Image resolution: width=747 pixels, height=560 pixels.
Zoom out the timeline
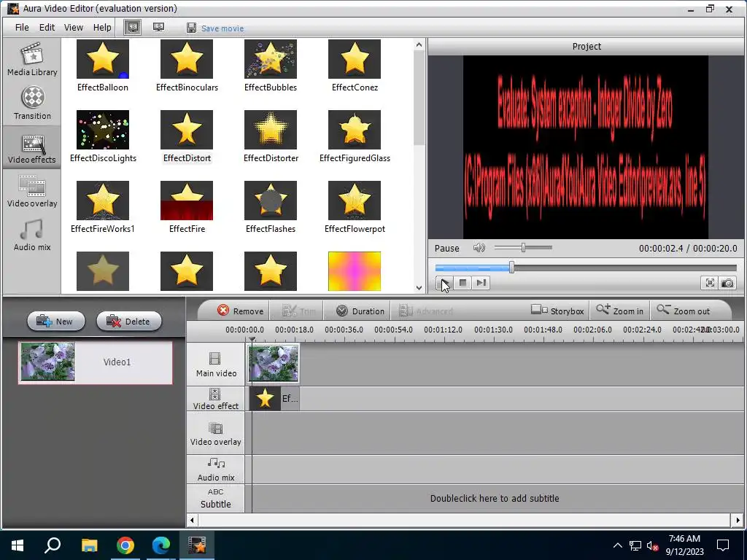tap(684, 311)
